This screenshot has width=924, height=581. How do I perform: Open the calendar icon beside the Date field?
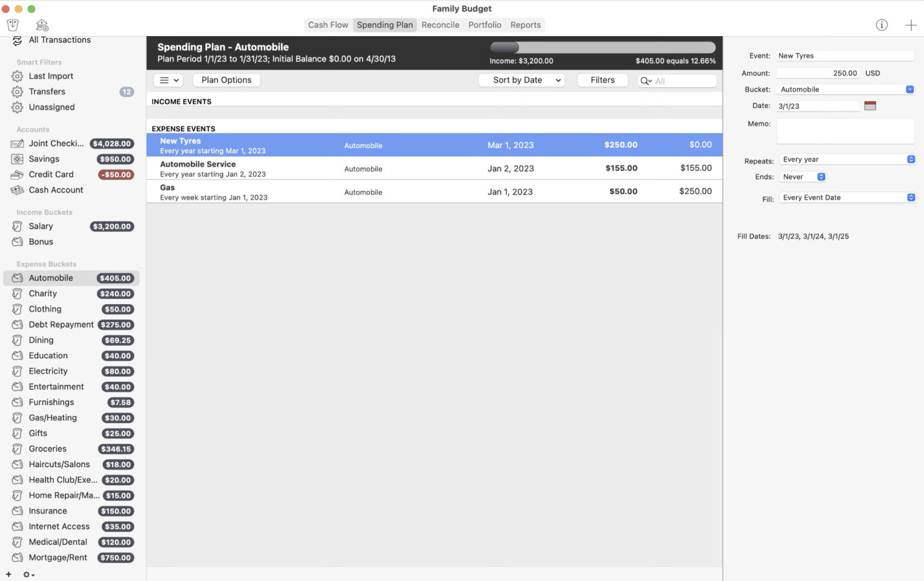click(870, 105)
